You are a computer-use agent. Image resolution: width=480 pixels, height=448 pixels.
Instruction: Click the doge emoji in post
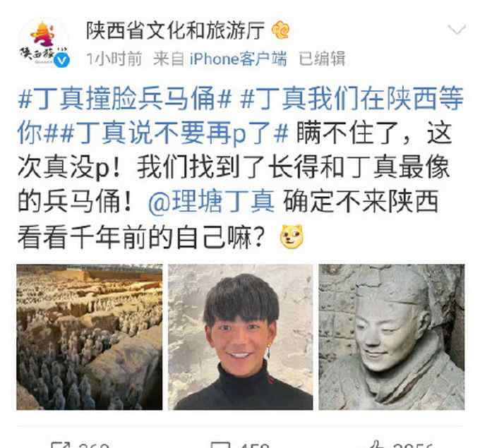[x=292, y=236]
